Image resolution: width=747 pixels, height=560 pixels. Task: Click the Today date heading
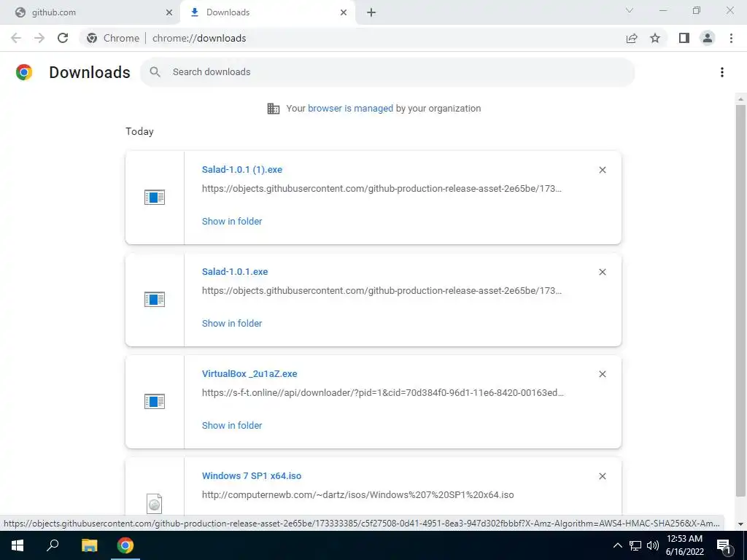click(139, 131)
